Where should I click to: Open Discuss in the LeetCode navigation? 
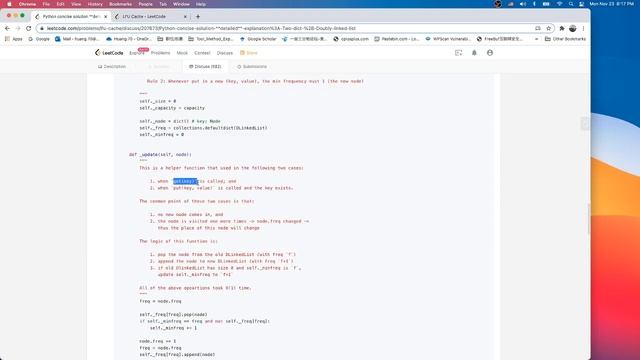(x=224, y=53)
